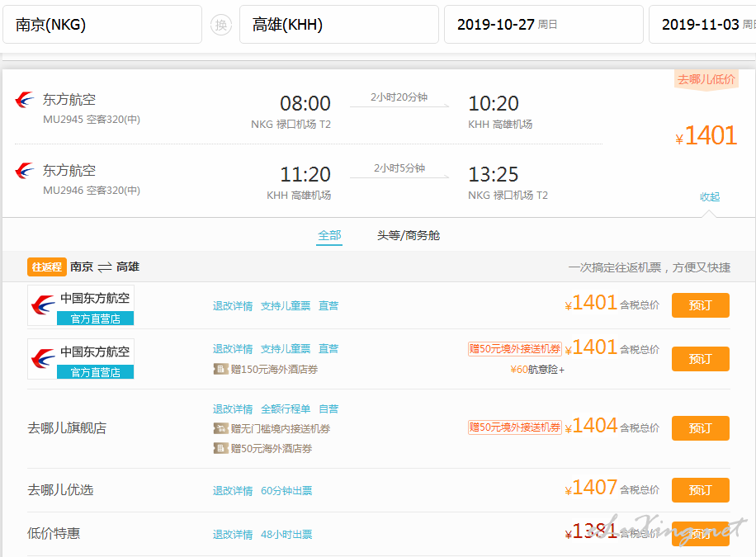The width and height of the screenshot is (756, 557).
Task: Click the round-trip arrows icon between 南京 and 高雄
Action: [105, 267]
